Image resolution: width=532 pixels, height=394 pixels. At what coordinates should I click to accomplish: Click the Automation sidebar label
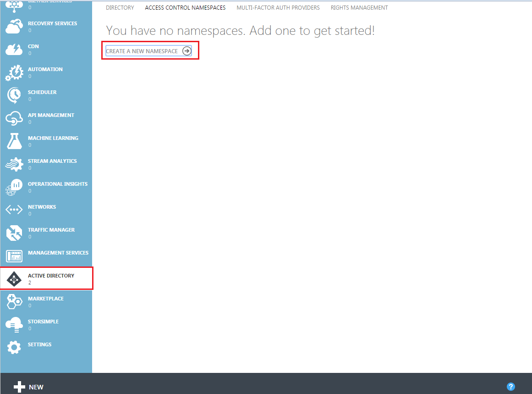(x=45, y=69)
